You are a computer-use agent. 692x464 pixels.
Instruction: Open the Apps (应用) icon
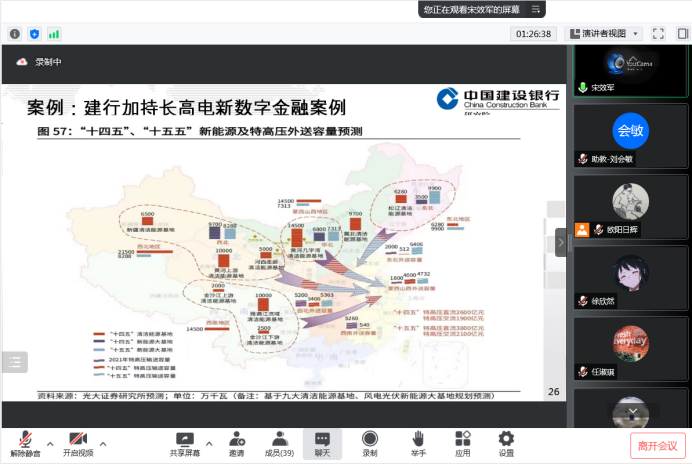pos(462,444)
